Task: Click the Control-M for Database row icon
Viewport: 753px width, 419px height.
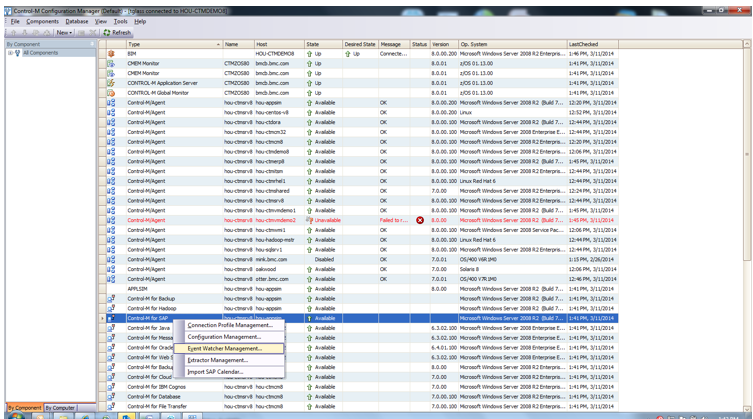Action: (x=111, y=396)
